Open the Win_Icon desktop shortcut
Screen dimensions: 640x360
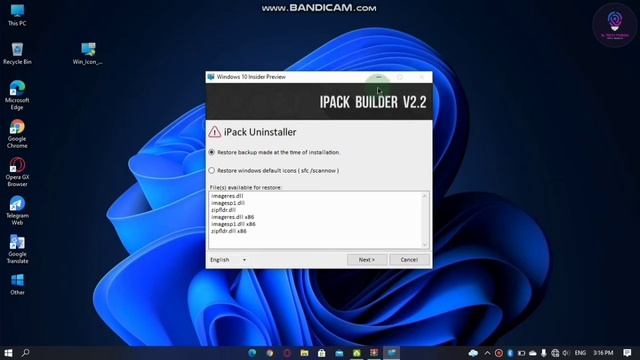(x=88, y=53)
